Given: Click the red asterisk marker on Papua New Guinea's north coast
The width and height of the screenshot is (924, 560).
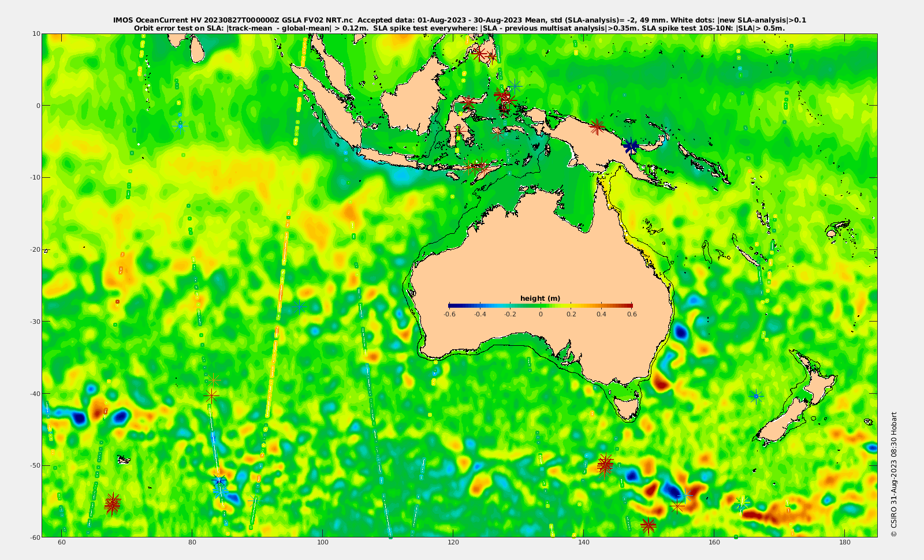Looking at the screenshot, I should click(x=597, y=126).
